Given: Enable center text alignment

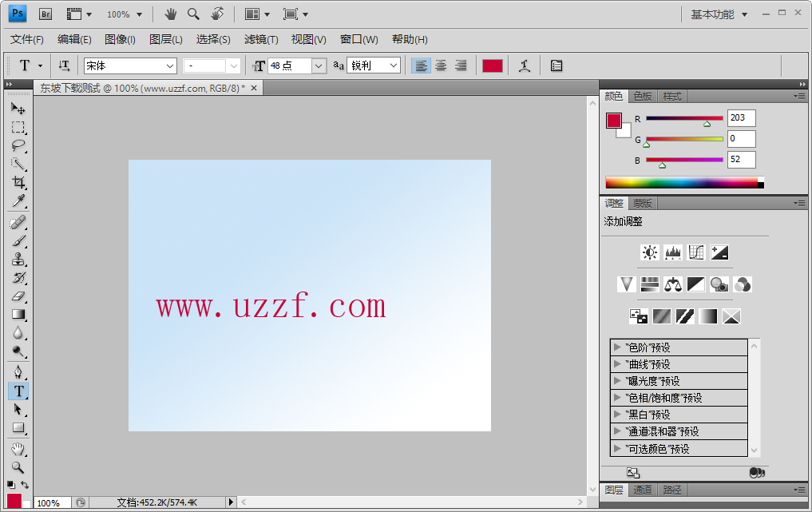Looking at the screenshot, I should [x=441, y=65].
